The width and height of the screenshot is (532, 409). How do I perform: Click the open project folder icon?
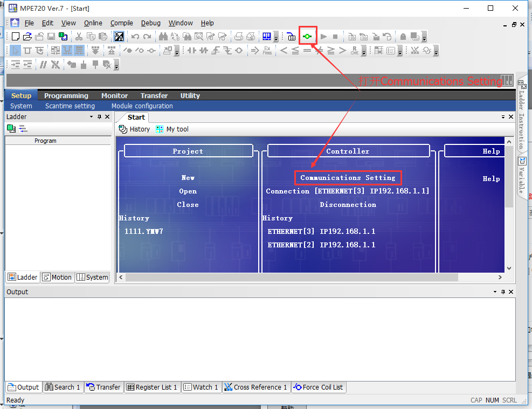(27, 37)
